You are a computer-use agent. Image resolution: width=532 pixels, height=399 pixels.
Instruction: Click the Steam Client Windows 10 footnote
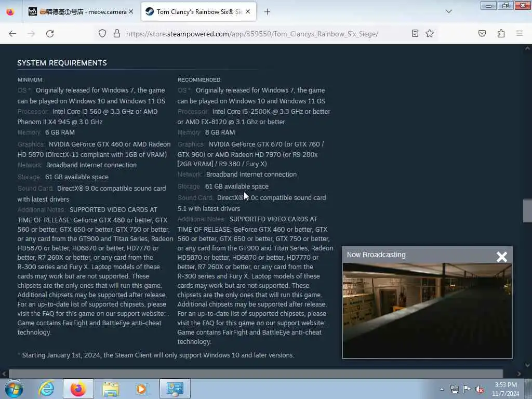(156, 355)
